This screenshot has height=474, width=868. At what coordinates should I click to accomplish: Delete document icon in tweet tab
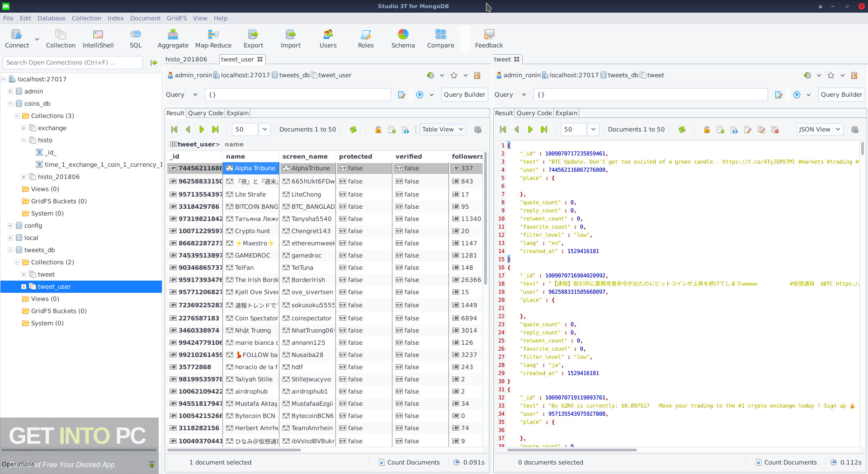[x=775, y=130]
